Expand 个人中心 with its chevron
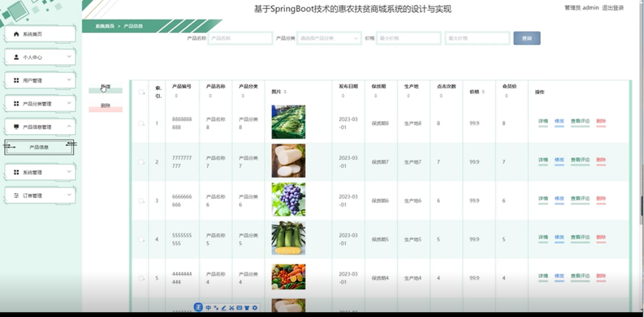Image resolution: width=644 pixels, height=317 pixels. point(69,56)
